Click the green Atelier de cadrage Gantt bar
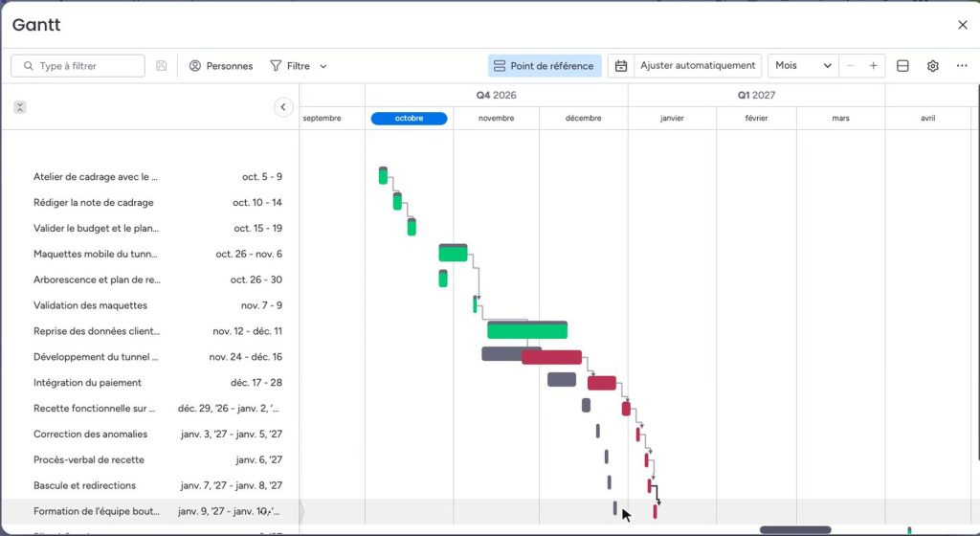 tap(383, 176)
